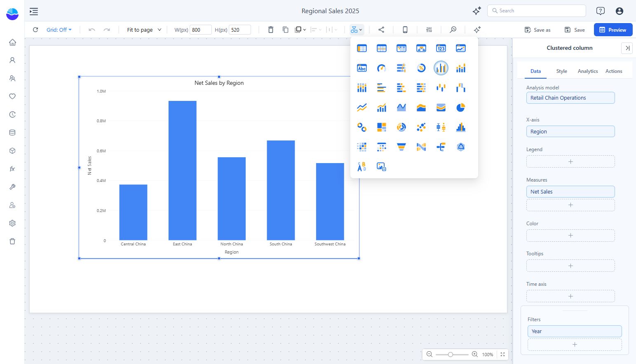
Task: Open mobile layout preview icon
Action: point(405,30)
